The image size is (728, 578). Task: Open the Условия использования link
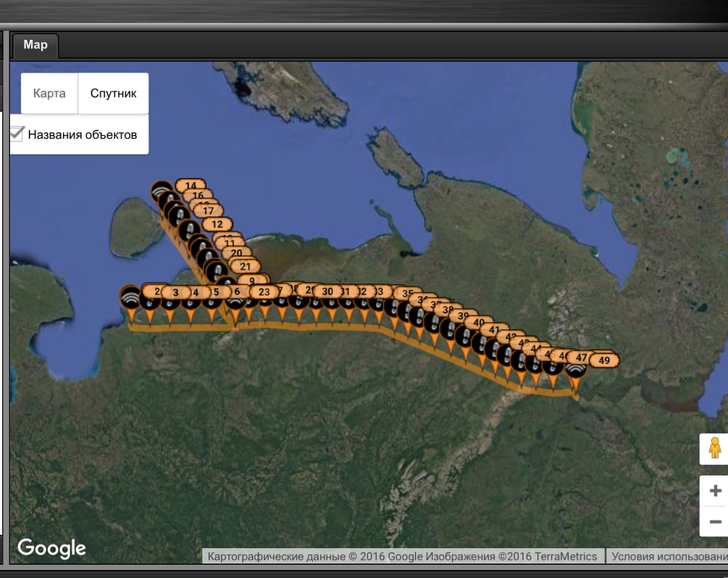pos(668,557)
